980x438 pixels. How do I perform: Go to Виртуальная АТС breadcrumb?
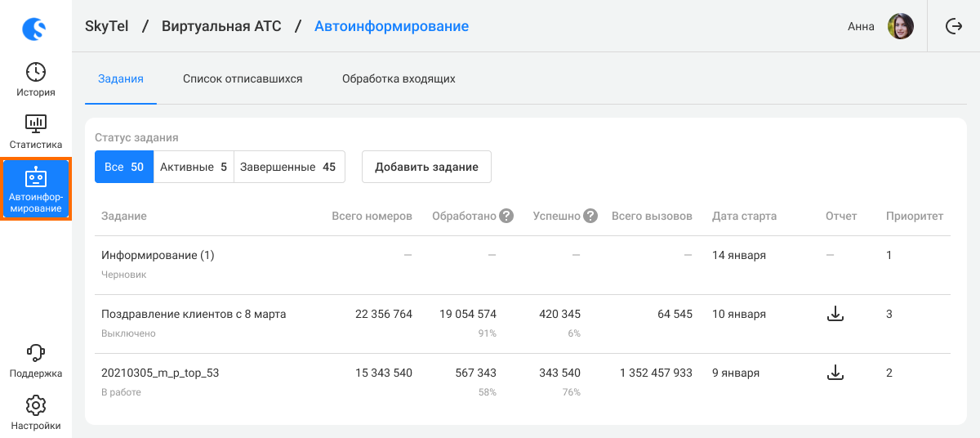coord(221,26)
